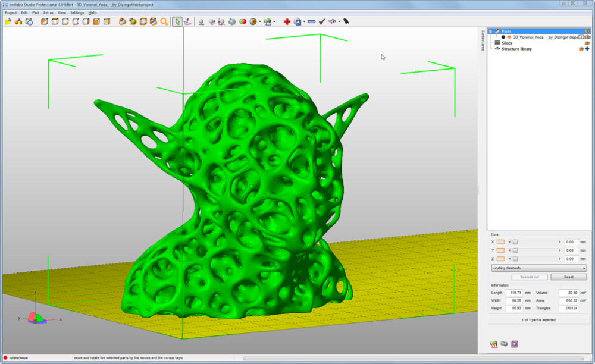The width and height of the screenshot is (595, 364).
Task: Select the sixth solid orange cube view
Action: [96, 21]
